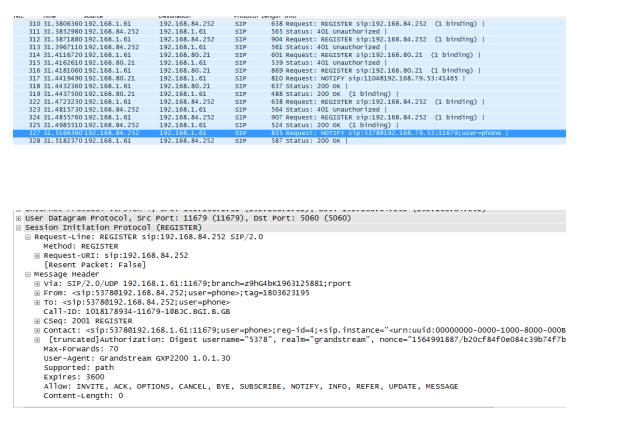Select the [Resent Packet: False] line
This screenshot has height=427, width=620.
[x=95, y=265]
